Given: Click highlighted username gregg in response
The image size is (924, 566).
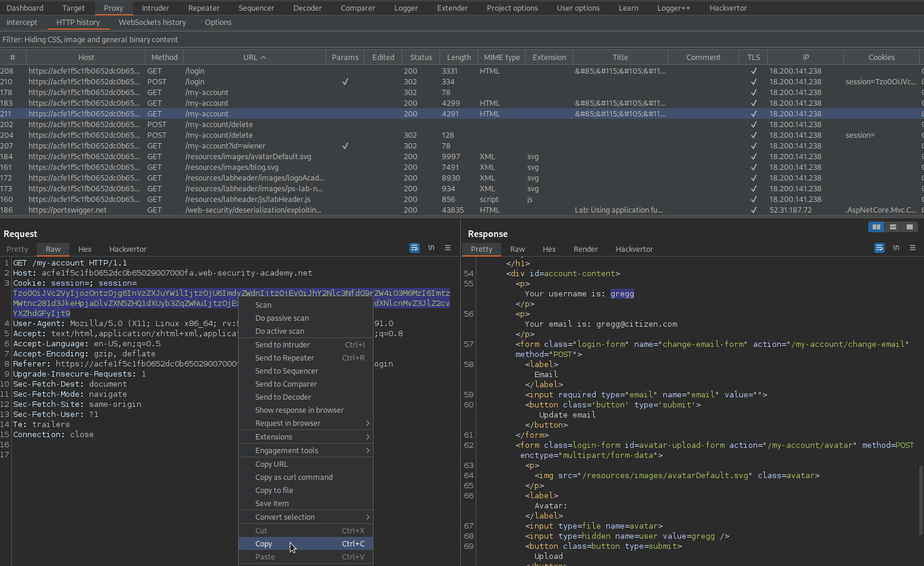Looking at the screenshot, I should click(622, 294).
